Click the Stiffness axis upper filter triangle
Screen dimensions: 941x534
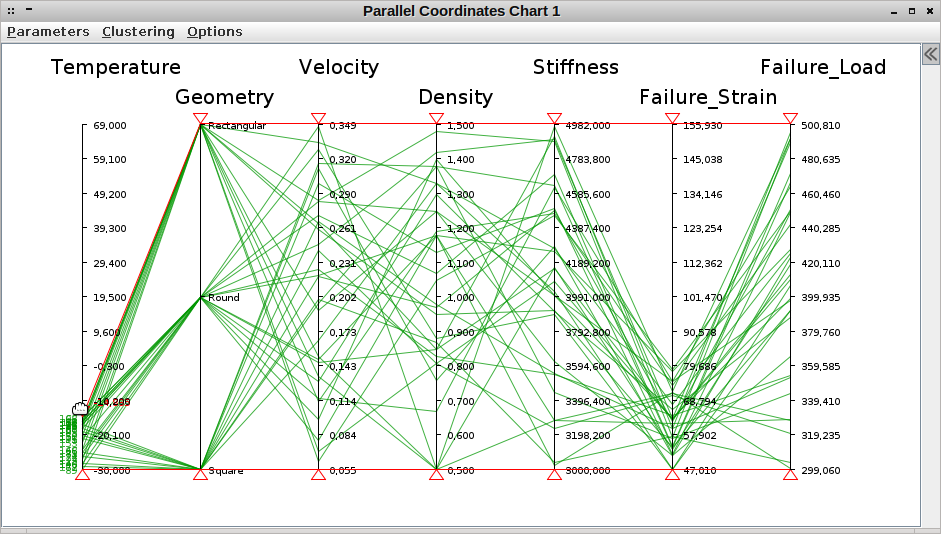(x=555, y=118)
